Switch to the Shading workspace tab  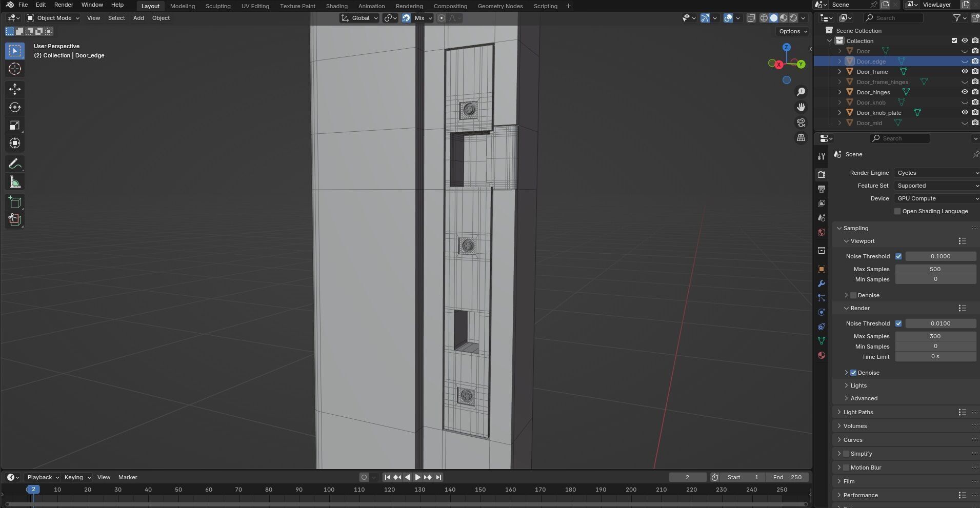point(336,6)
